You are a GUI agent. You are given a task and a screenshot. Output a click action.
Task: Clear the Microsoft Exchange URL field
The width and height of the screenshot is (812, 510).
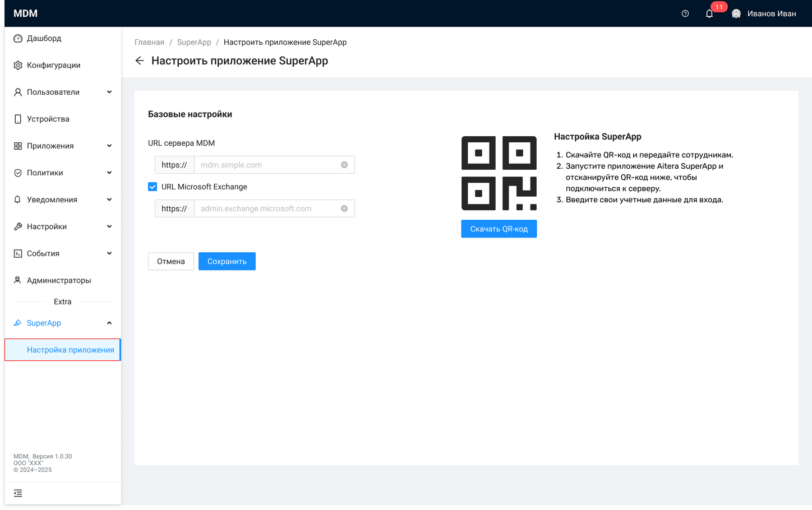coord(344,208)
